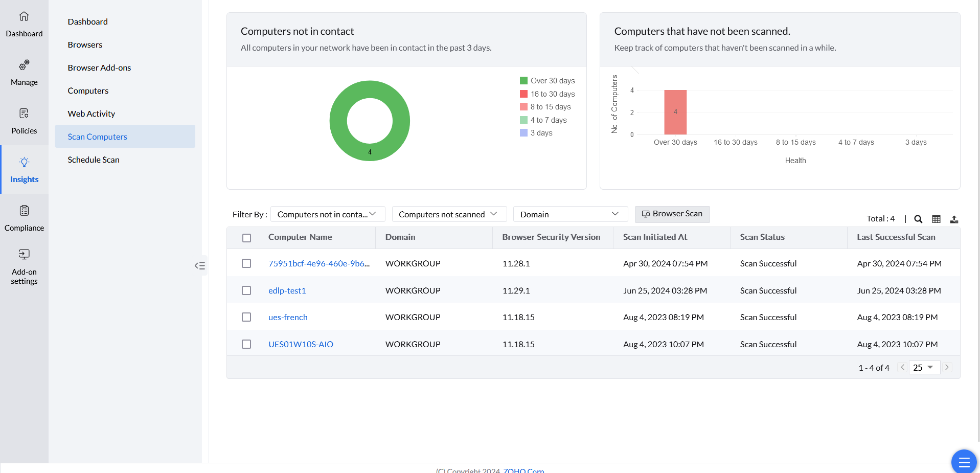Open Add-on settings icon

pyautogui.click(x=24, y=255)
